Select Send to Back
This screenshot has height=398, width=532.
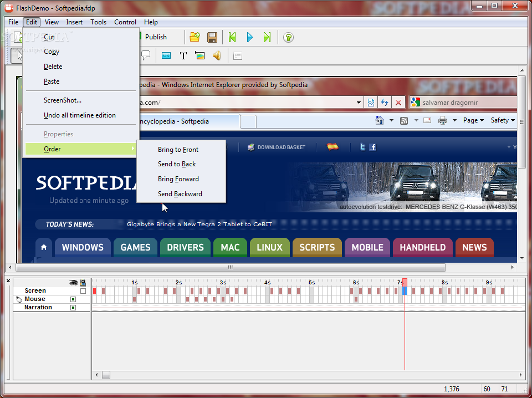pos(181,164)
